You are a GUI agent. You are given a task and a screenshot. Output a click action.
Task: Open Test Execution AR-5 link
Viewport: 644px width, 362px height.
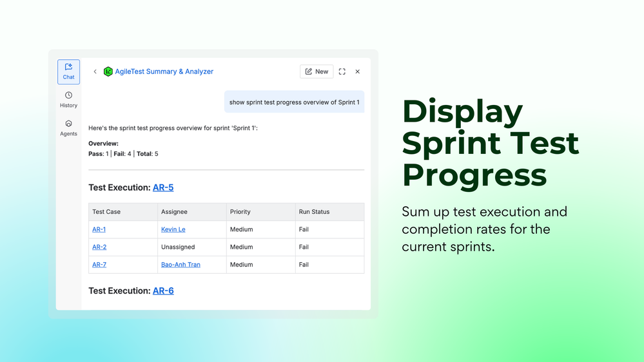click(x=163, y=187)
